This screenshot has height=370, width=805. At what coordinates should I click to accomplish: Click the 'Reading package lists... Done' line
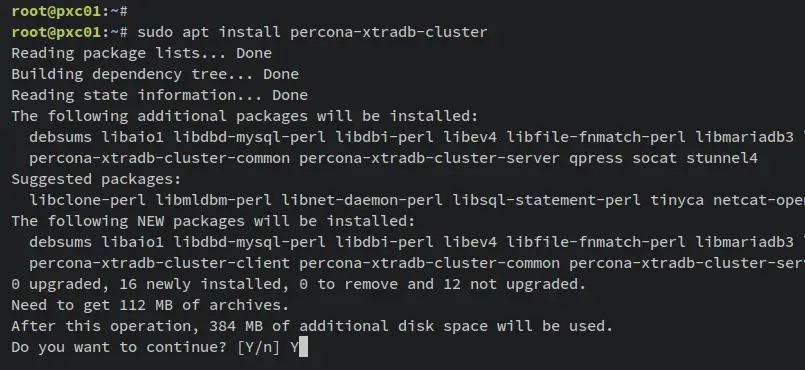[x=142, y=53]
